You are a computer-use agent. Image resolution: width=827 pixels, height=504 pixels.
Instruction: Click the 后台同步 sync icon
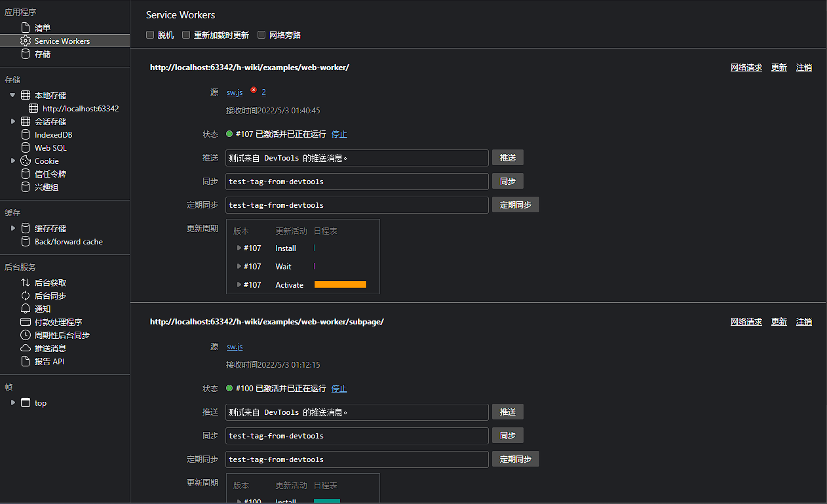(26, 296)
